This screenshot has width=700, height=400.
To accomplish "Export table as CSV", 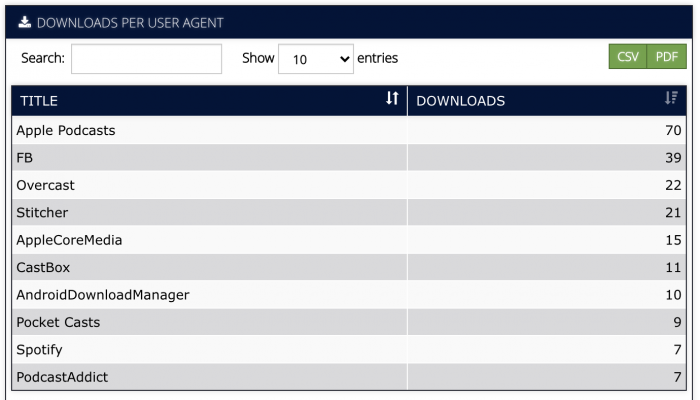I will click(628, 57).
